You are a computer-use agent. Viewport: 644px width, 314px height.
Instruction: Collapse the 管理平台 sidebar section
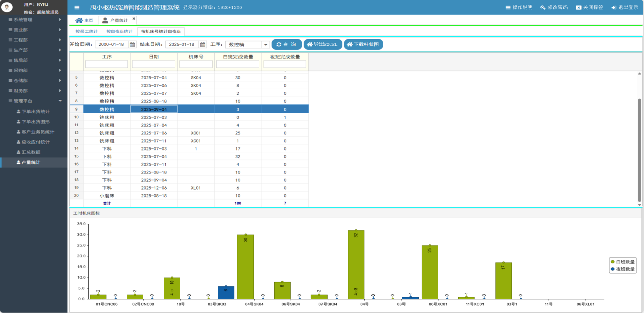[34, 101]
